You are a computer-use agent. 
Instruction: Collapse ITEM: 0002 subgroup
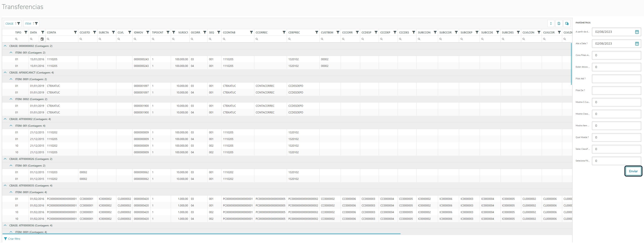pos(11,99)
